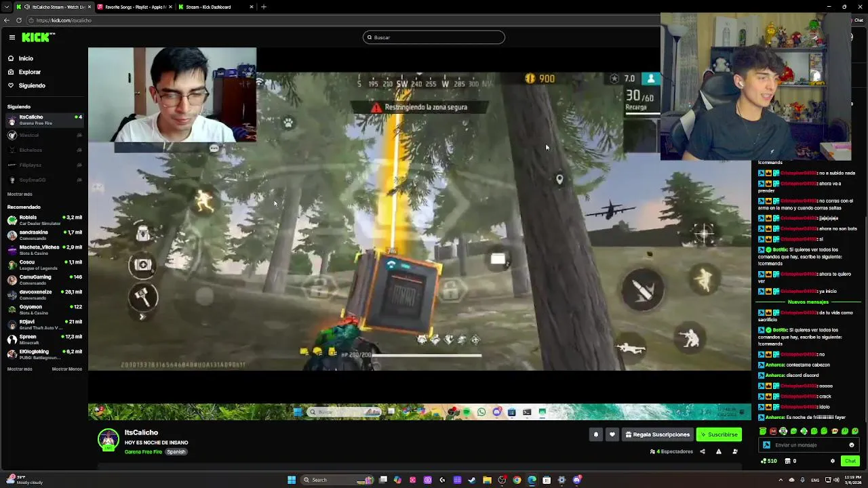Report the stream via warning triangle icon
Viewport: 868px width, 488px height.
(719, 451)
